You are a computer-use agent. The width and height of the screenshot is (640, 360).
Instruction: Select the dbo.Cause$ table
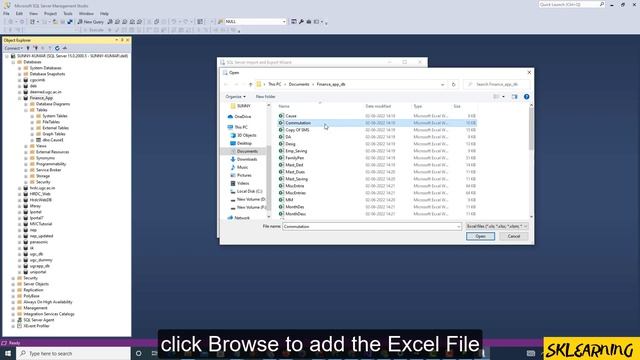click(53, 140)
